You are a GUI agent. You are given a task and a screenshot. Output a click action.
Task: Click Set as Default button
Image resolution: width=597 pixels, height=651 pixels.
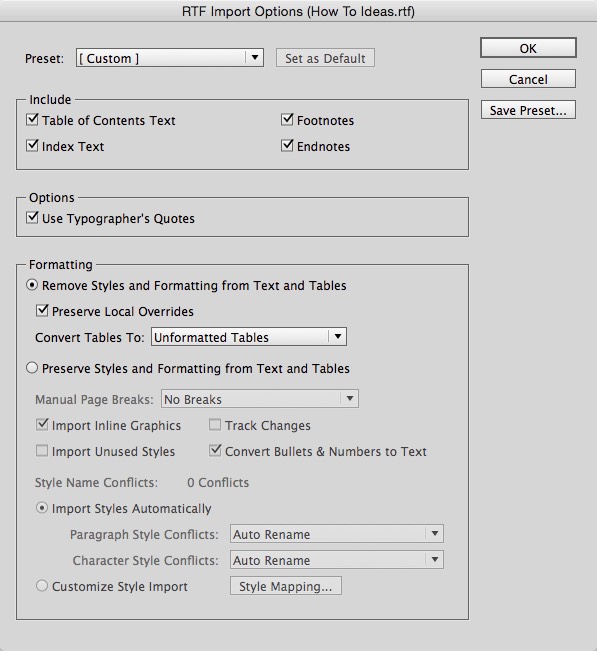click(x=325, y=58)
